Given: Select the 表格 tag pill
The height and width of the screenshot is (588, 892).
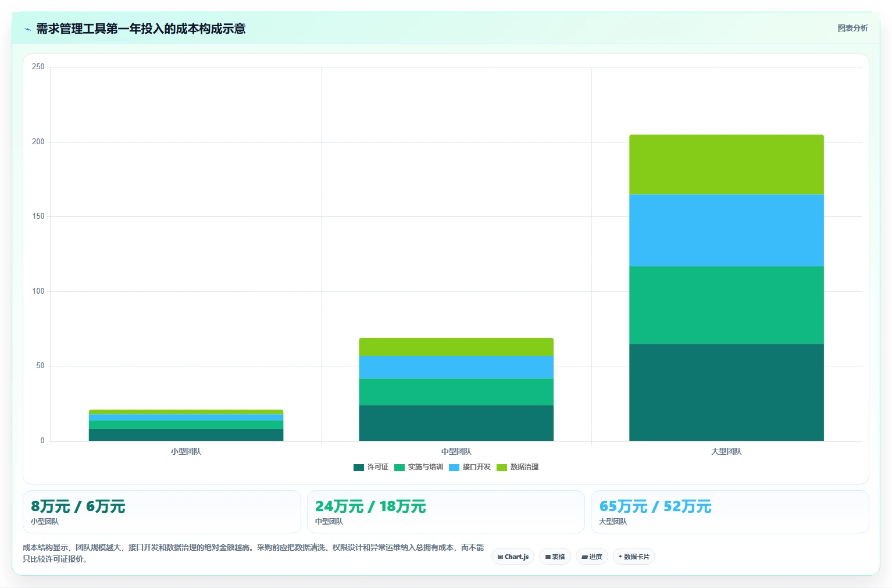Looking at the screenshot, I should (x=555, y=557).
